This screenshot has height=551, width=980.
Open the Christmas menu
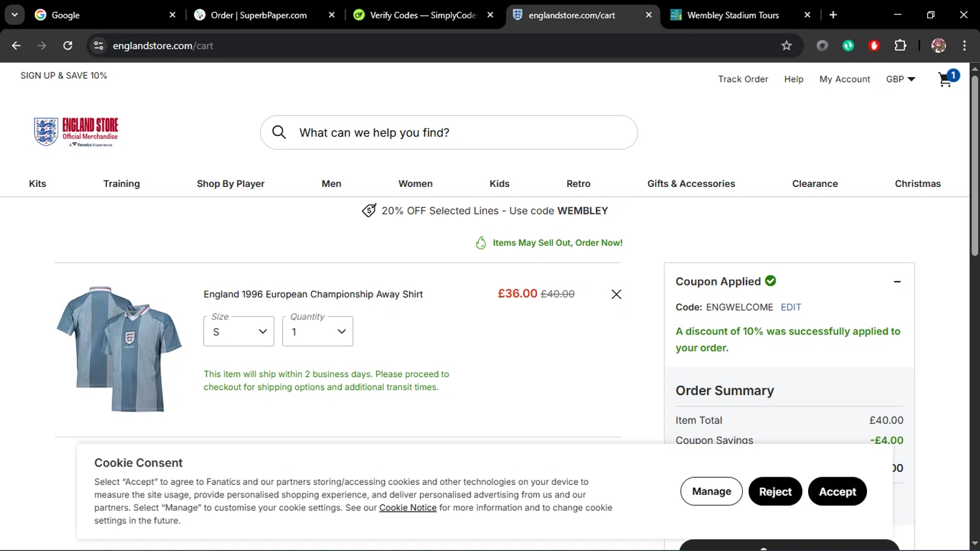917,184
